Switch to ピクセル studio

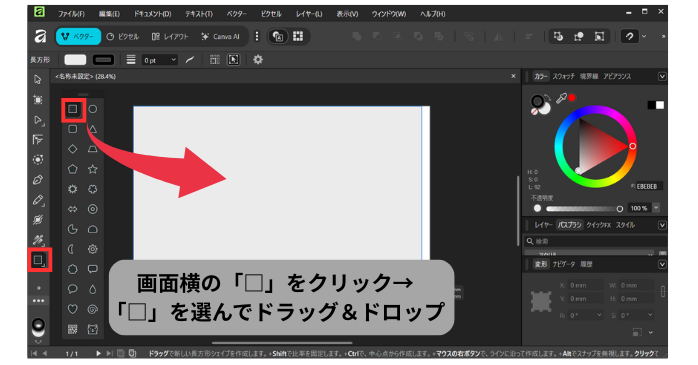[123, 36]
